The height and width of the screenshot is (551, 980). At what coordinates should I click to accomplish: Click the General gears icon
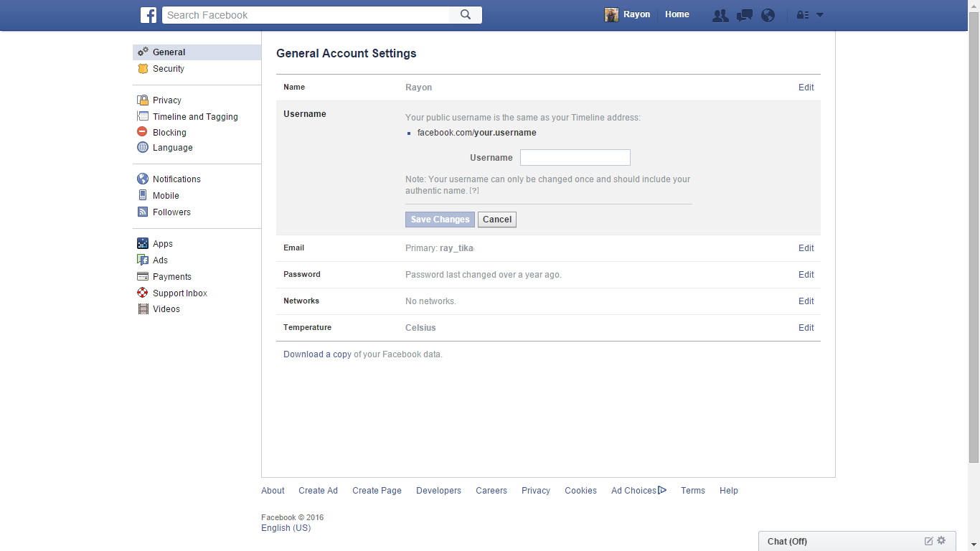pyautogui.click(x=143, y=52)
